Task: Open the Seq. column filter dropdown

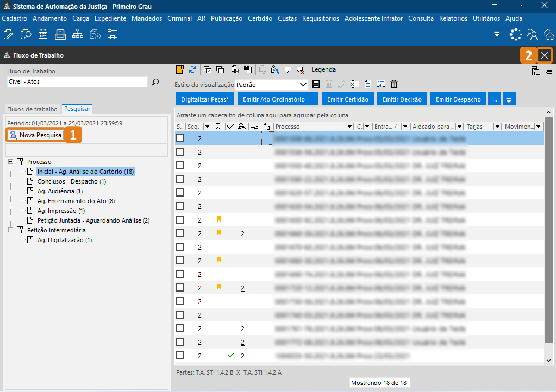Action: (x=208, y=127)
